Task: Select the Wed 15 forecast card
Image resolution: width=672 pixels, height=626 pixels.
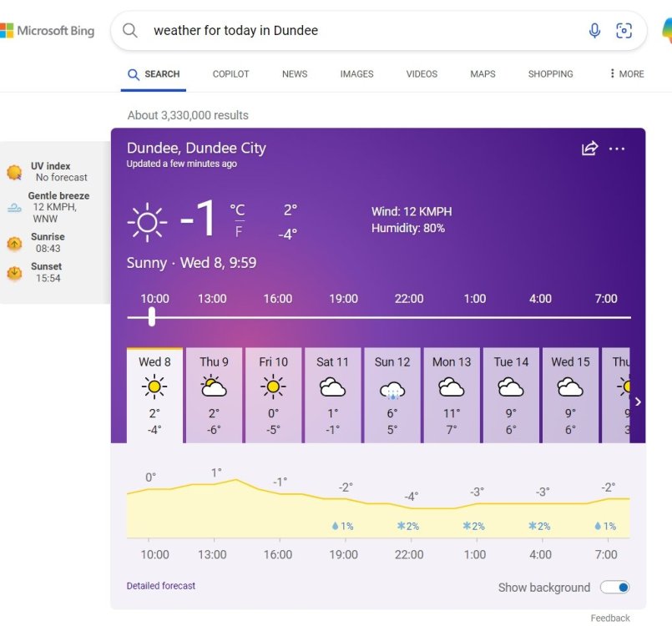Action: click(x=570, y=395)
